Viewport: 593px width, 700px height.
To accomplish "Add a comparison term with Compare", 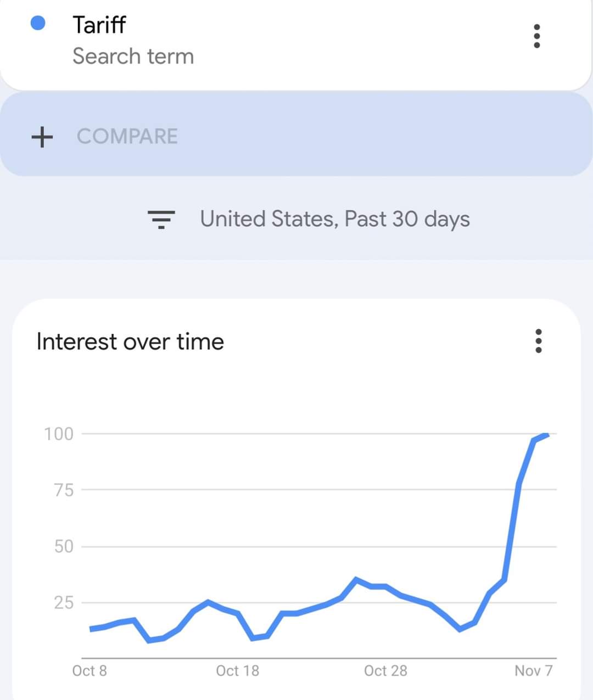I will [x=127, y=136].
